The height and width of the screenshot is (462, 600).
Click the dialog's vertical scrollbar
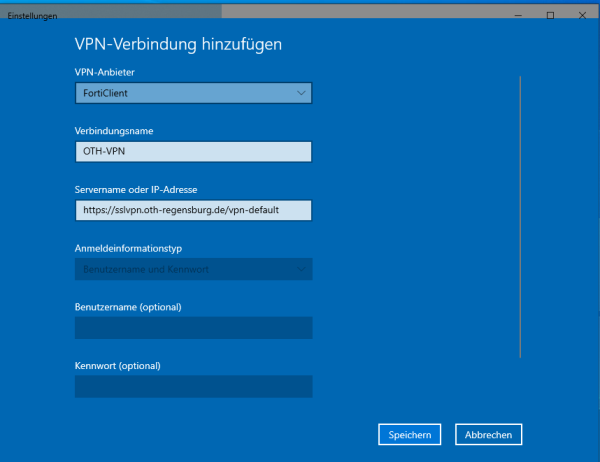tap(520, 217)
